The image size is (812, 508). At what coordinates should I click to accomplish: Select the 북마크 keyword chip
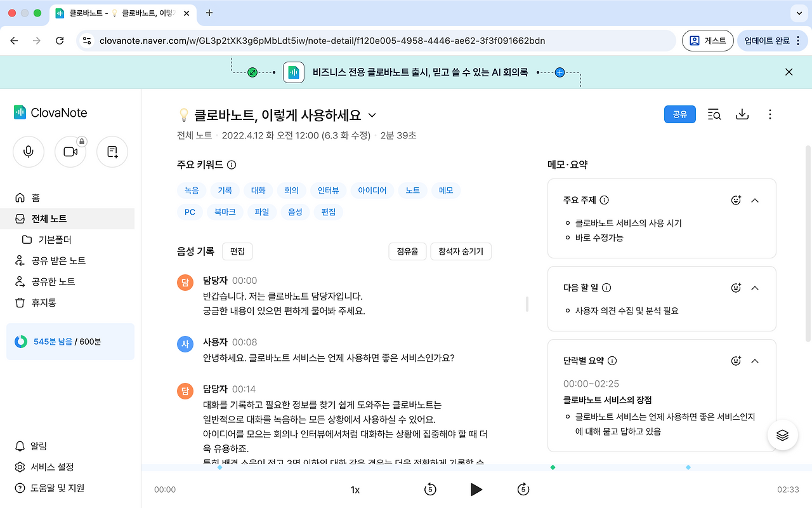click(225, 211)
